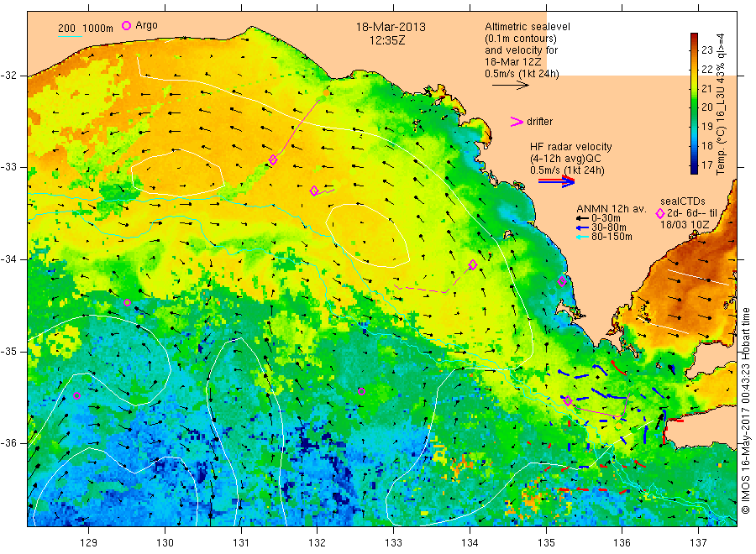Viewport: 756px width, 554px height.
Task: Click the seal CTD diamond near 131.4E 32.9S
Action: point(273,160)
